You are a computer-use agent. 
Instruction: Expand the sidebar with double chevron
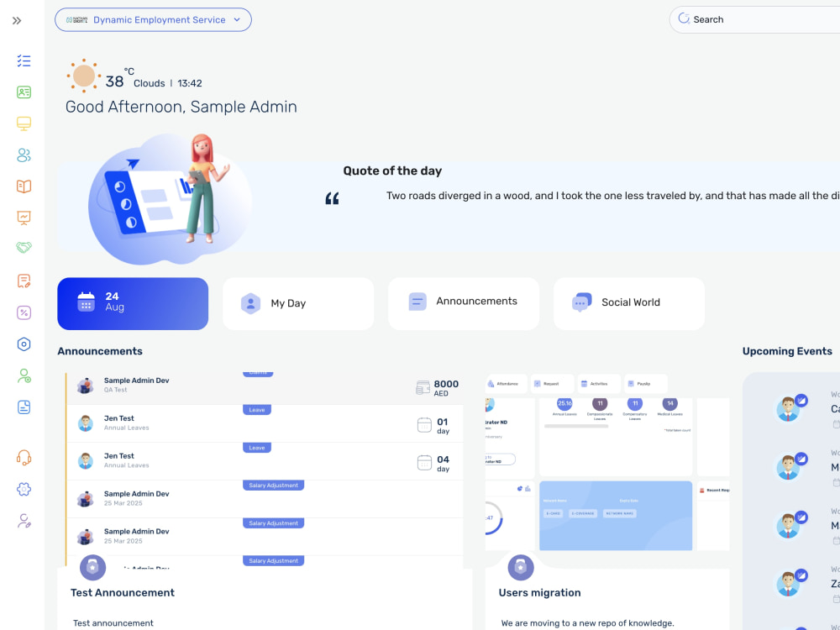pos(17,20)
